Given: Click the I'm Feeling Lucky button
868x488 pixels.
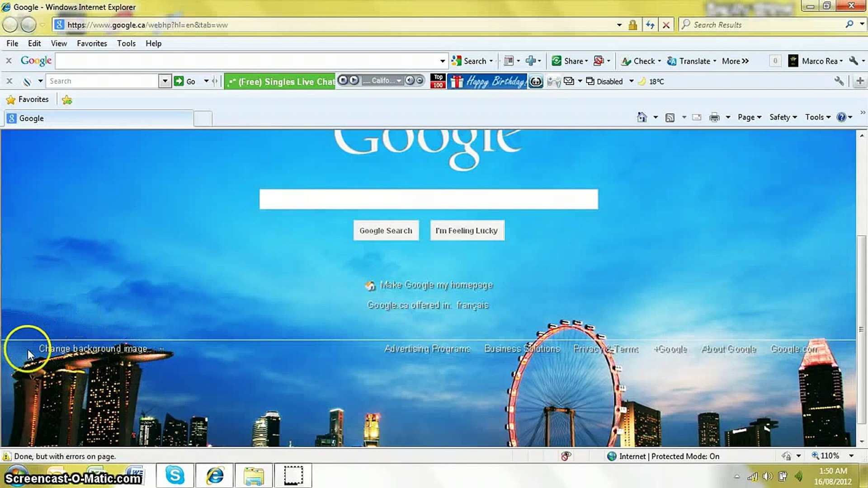Looking at the screenshot, I should click(x=467, y=230).
